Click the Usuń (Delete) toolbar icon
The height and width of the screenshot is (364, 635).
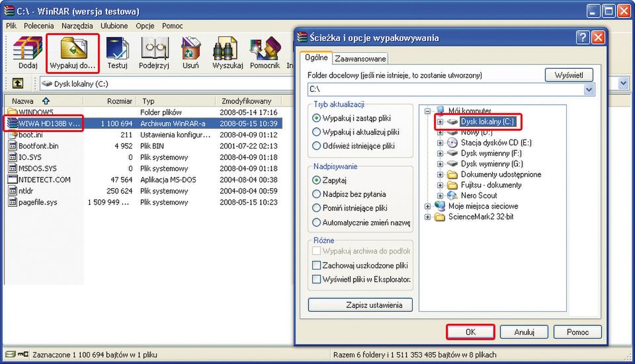point(190,48)
